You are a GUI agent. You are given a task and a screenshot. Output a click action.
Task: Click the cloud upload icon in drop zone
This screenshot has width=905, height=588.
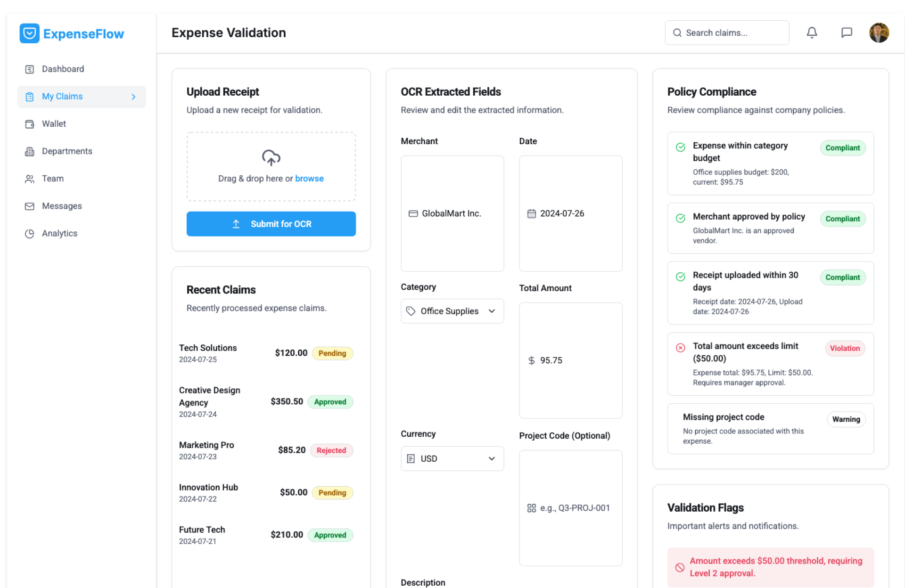pos(271,158)
